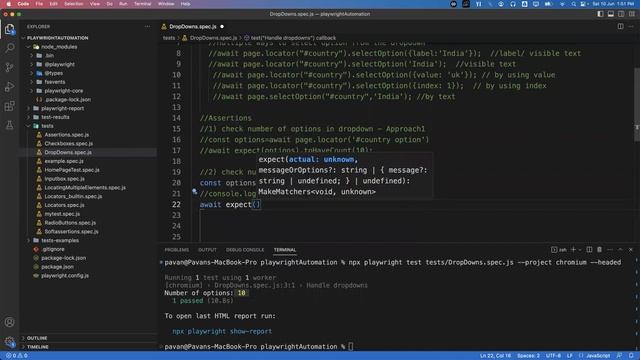Switch to the OUTPUT panel tab

pyautogui.click(x=207, y=250)
